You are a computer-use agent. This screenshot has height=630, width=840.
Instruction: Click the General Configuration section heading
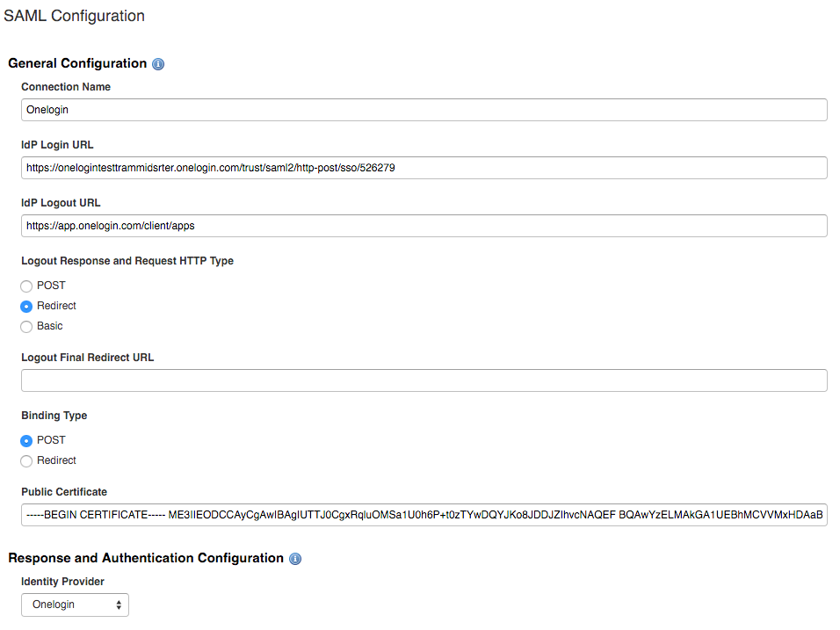77,63
